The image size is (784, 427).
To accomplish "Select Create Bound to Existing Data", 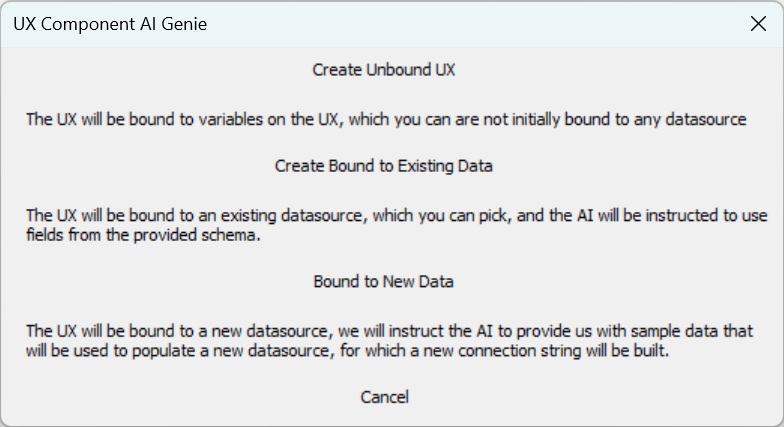I will [x=384, y=166].
